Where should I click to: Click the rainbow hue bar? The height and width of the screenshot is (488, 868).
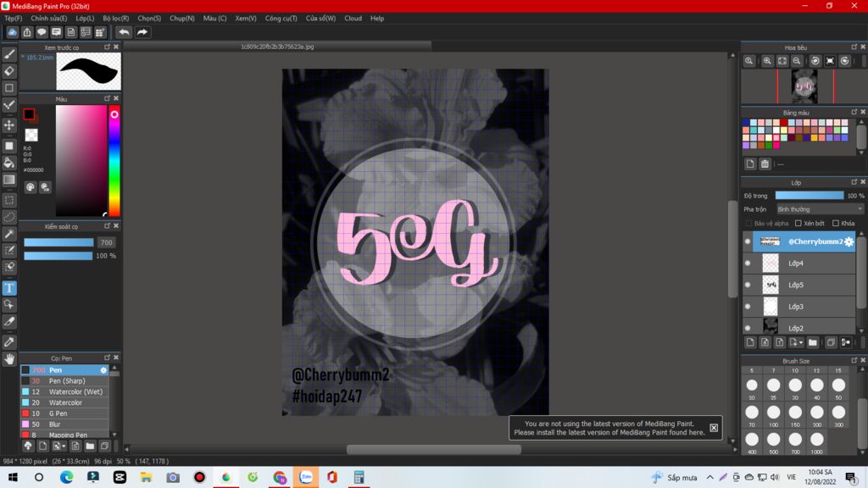pos(114,160)
